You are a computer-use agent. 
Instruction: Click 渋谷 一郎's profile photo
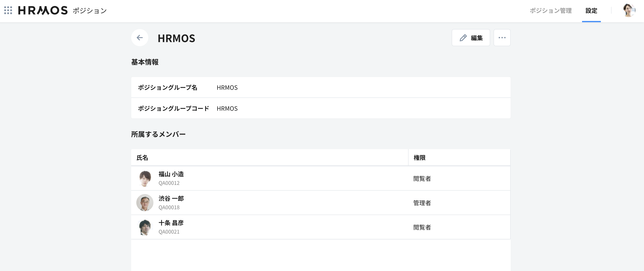click(145, 202)
